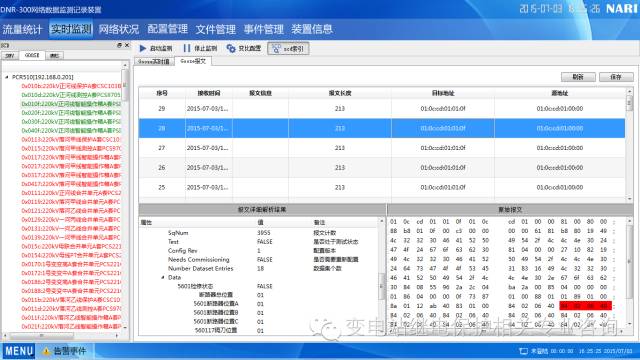This screenshot has height=360, width=640.
Task: Click the 源地址 column header
Action: 560,93
